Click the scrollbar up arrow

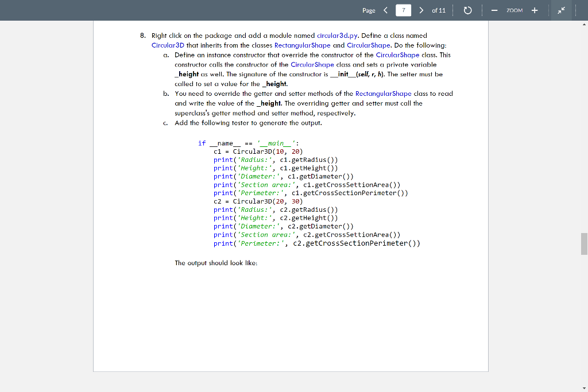[x=584, y=24]
